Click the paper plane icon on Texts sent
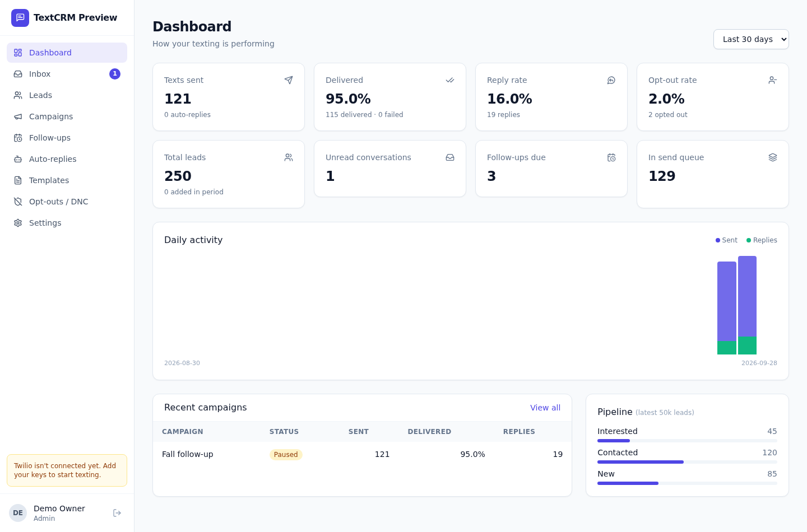Image resolution: width=807 pixels, height=532 pixels. (289, 80)
